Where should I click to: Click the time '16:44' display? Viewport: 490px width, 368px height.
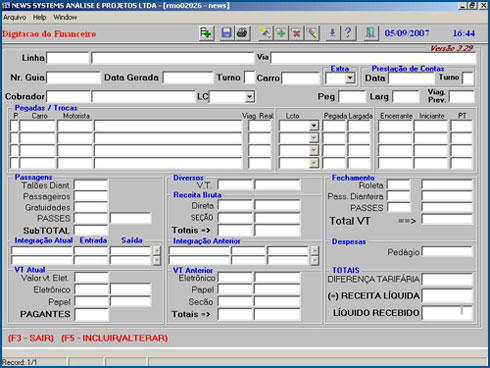(464, 33)
